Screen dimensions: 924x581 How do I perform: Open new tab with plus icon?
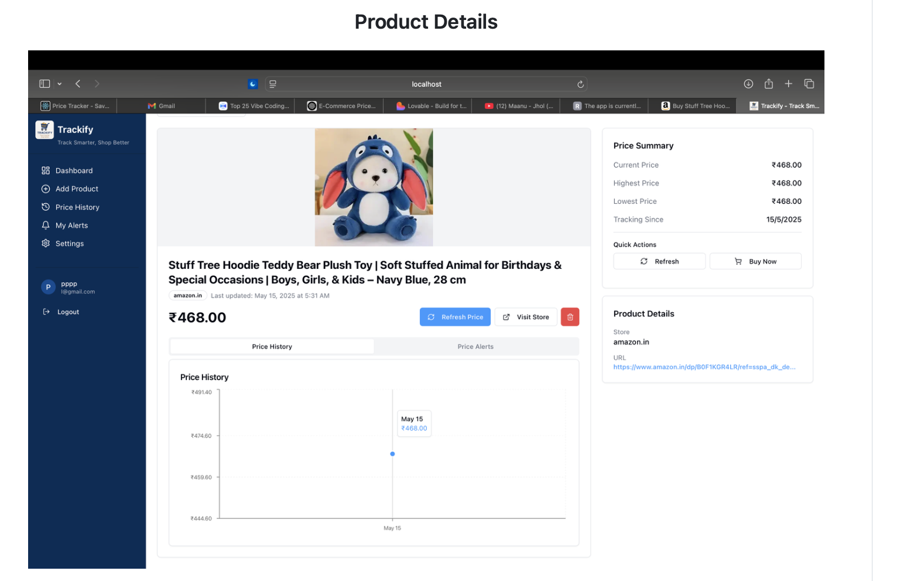pyautogui.click(x=789, y=84)
